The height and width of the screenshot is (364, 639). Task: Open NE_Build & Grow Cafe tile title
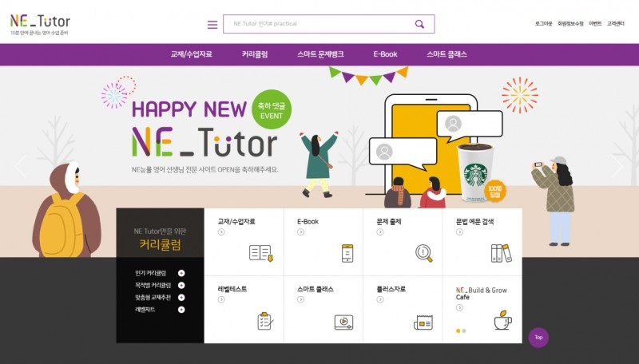click(x=482, y=294)
